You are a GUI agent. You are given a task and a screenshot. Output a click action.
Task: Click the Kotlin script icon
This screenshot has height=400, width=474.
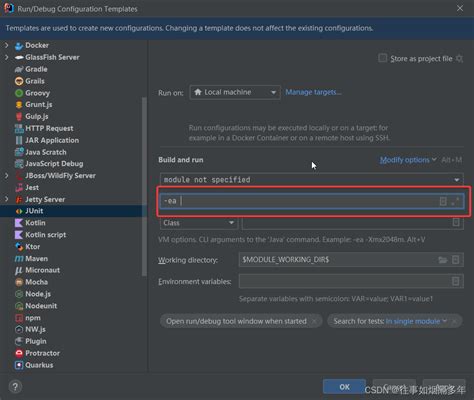coord(19,235)
